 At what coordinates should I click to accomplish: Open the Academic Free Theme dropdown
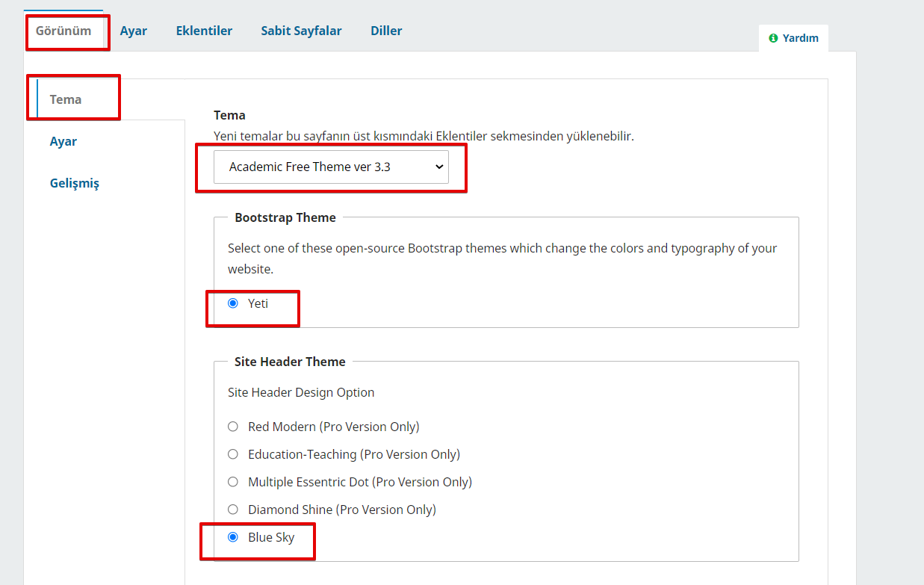pos(331,167)
